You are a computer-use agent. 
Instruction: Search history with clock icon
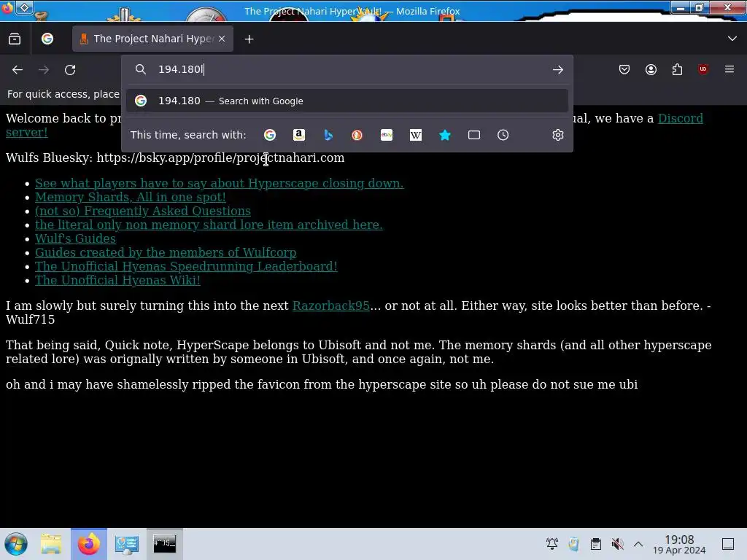coord(503,135)
